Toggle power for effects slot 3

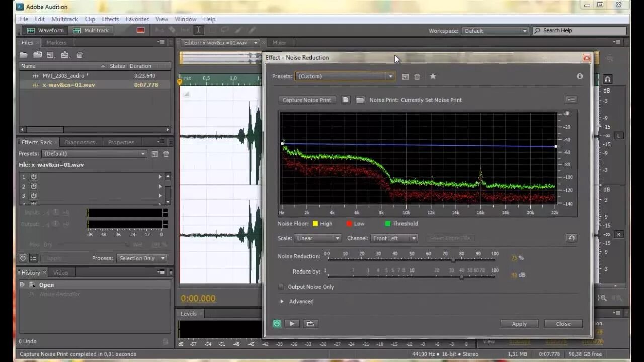tap(34, 195)
